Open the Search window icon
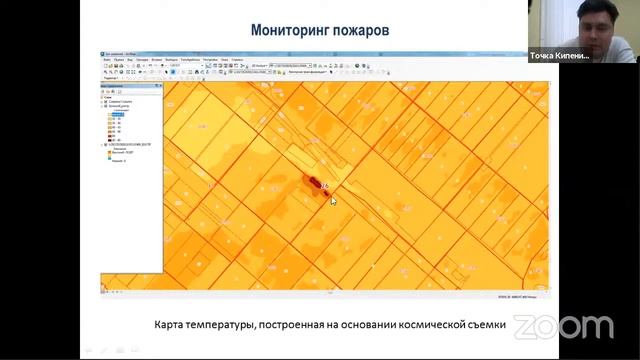 [226, 66]
